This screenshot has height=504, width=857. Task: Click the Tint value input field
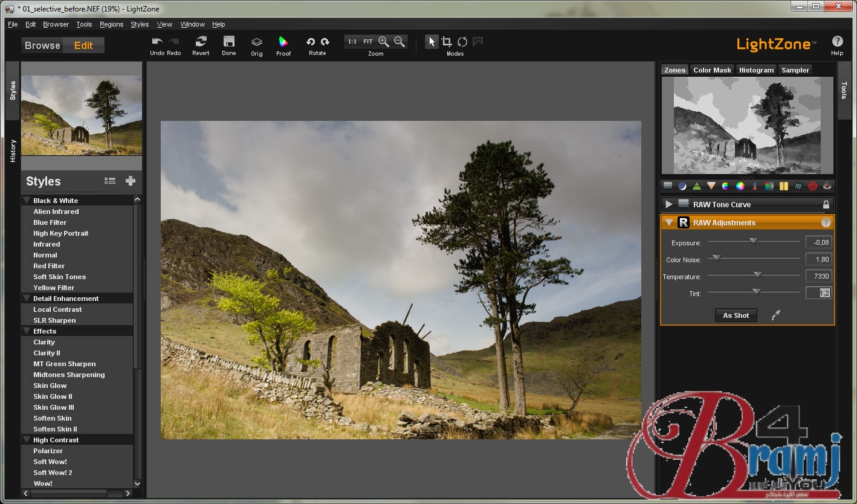pyautogui.click(x=819, y=293)
